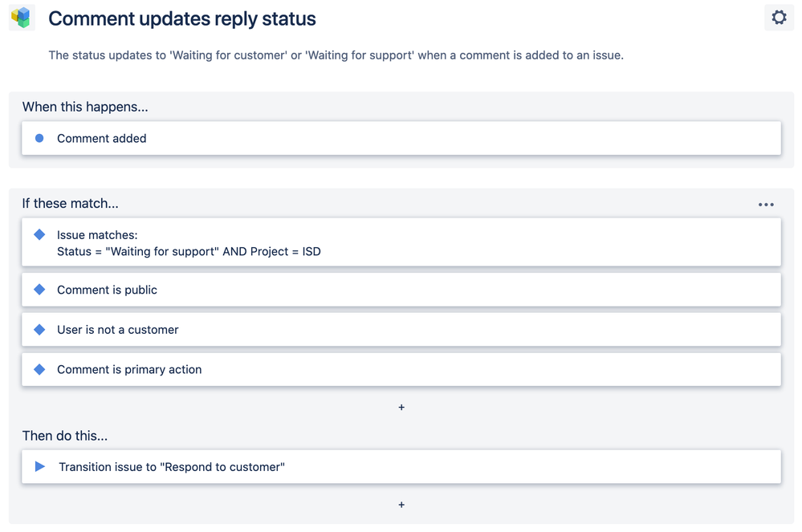
Task: Open the Comment is primary action condition
Action: (401, 369)
